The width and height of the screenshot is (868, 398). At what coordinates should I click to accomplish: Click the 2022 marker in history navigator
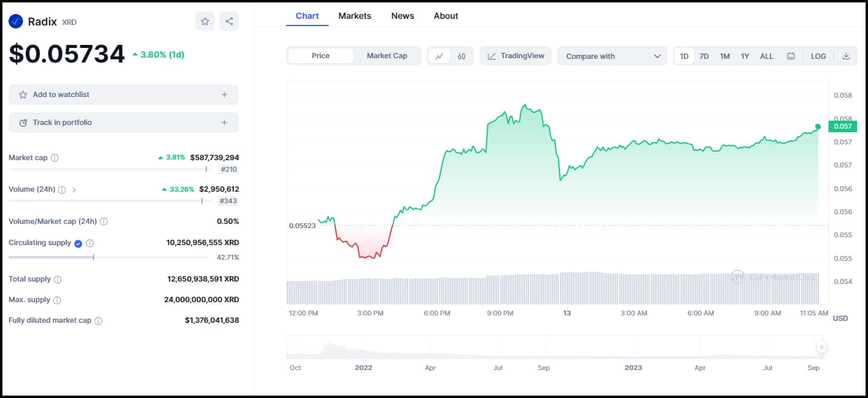363,368
